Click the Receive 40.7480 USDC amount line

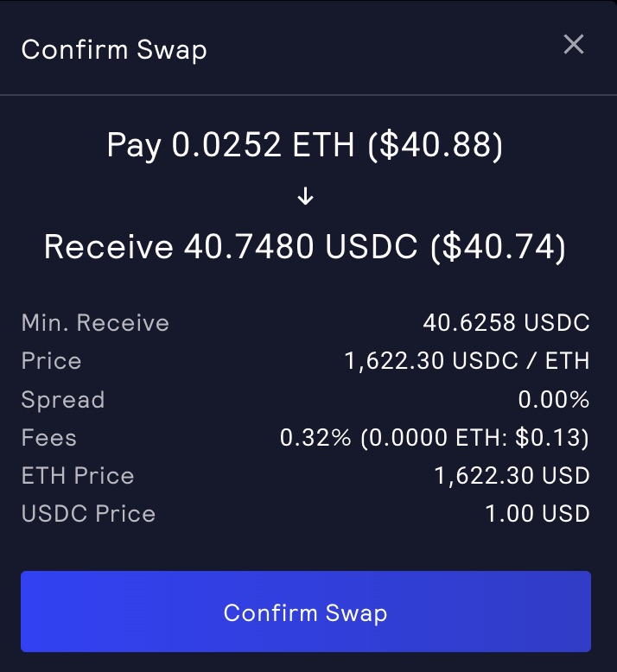pyautogui.click(x=305, y=247)
